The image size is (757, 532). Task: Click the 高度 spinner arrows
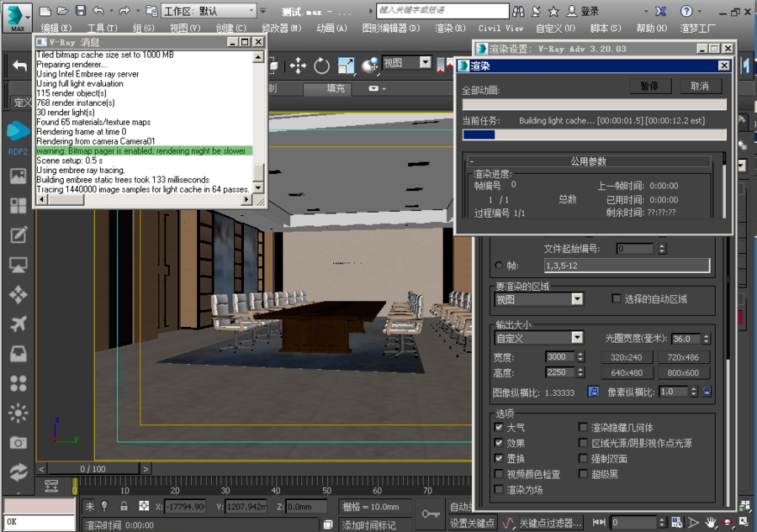click(580, 372)
